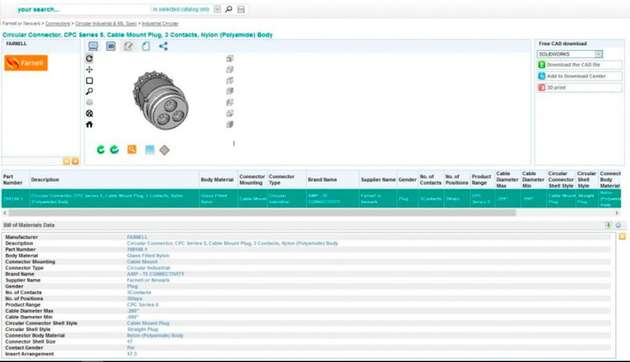Click the orange search icon below the 3D model
The image size is (630, 362).
tap(132, 149)
